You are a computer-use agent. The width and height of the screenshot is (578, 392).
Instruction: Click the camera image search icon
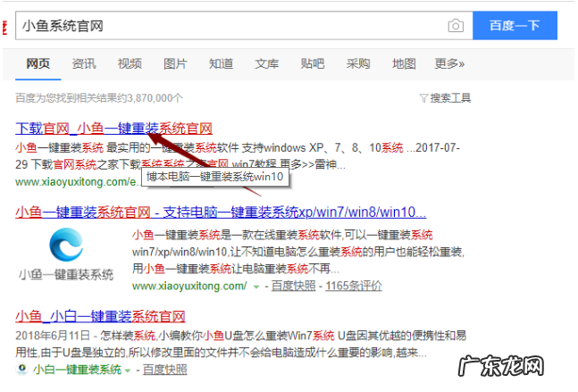456,26
